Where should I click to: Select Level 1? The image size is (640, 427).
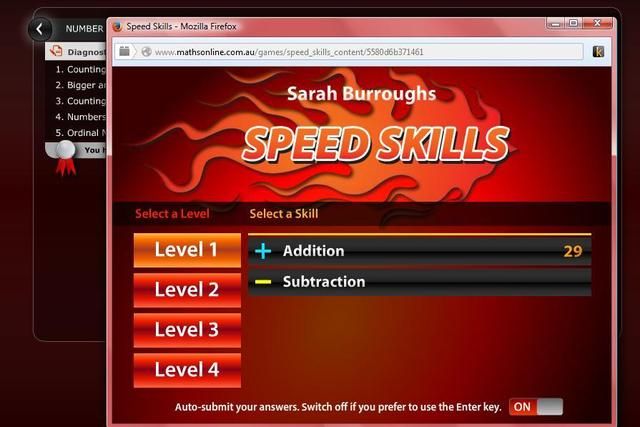(187, 250)
